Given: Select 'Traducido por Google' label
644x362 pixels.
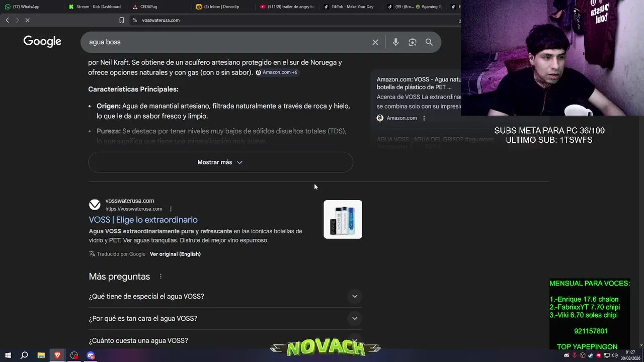Looking at the screenshot, I should pos(121,254).
